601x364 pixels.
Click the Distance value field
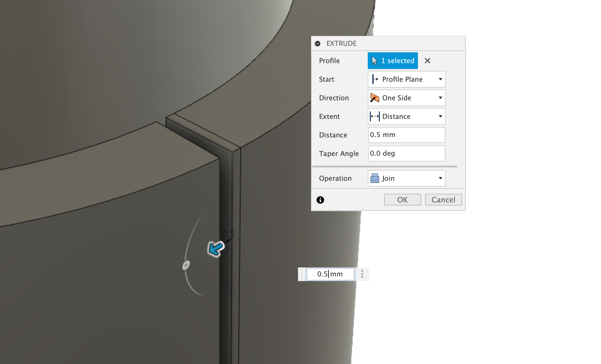[406, 135]
